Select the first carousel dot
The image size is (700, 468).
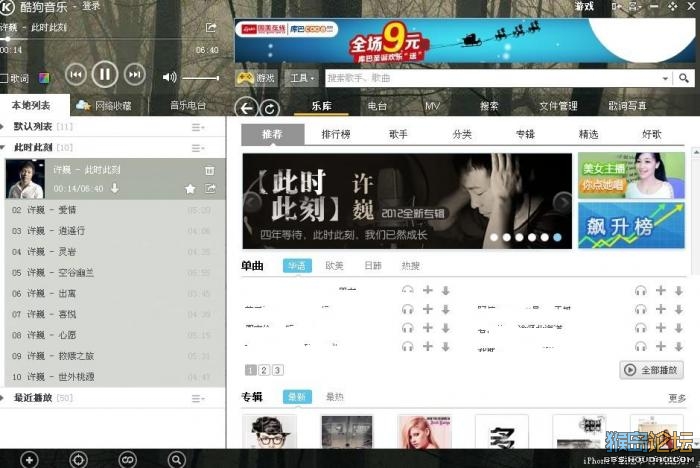point(494,238)
